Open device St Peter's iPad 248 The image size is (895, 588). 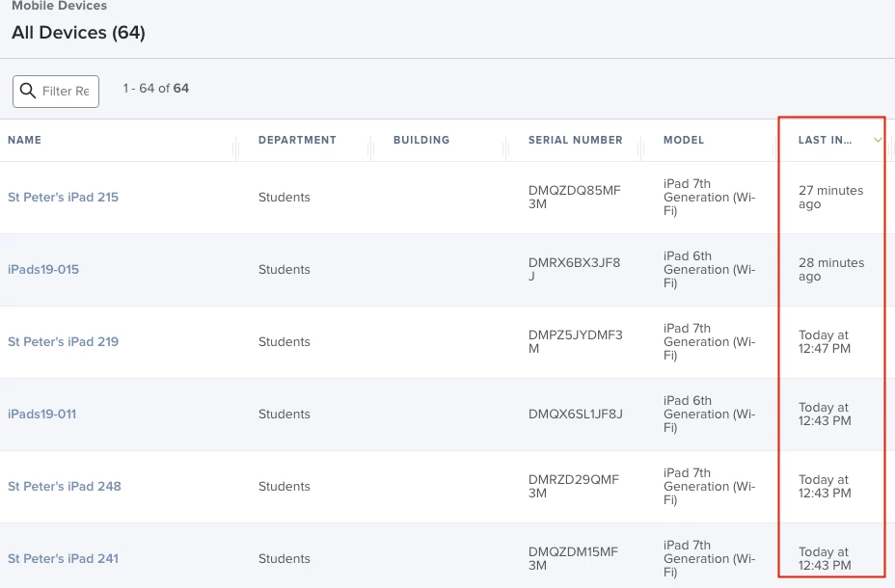pos(65,487)
